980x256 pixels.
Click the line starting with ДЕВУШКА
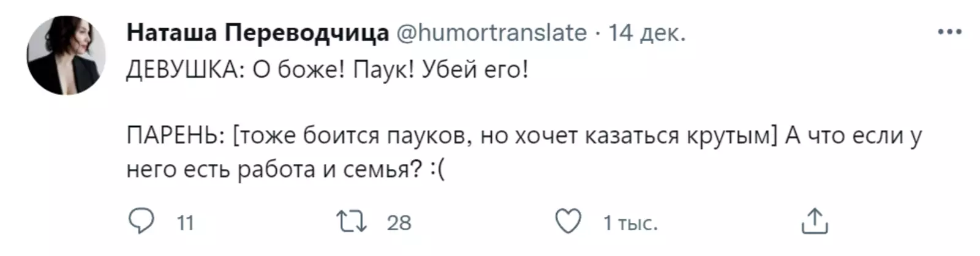[326, 70]
